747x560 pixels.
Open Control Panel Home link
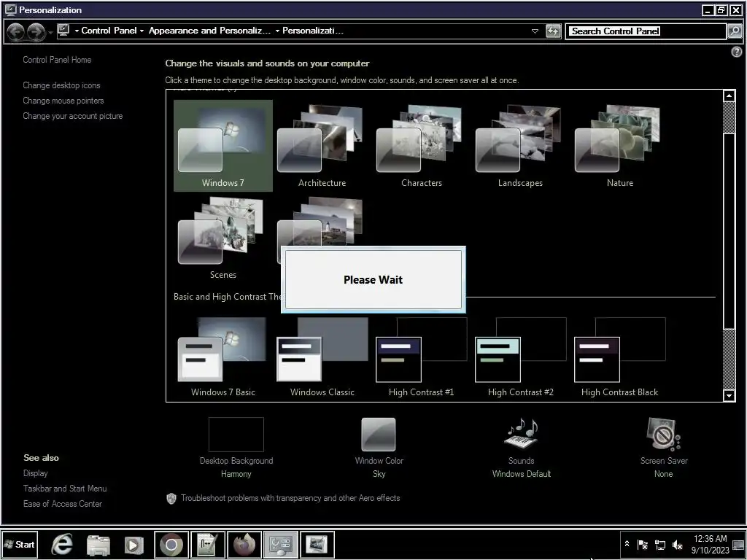pyautogui.click(x=57, y=60)
